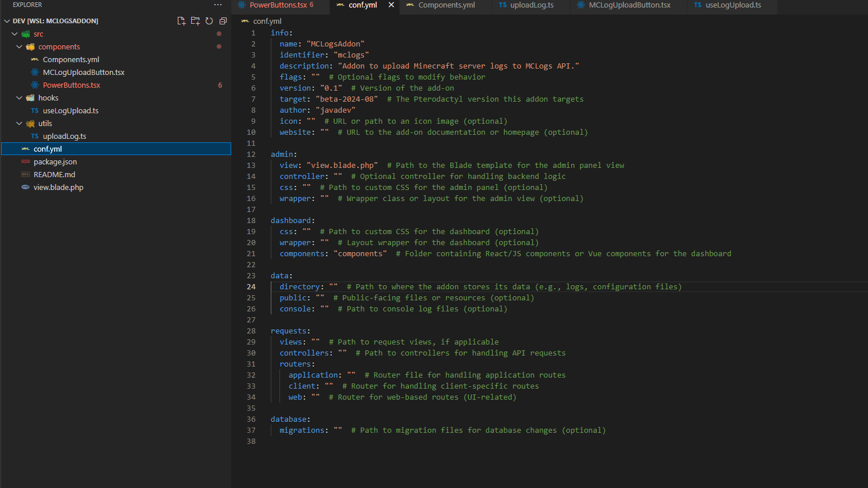
Task: Click the 'migrations:' key on line 37
Action: click(304, 430)
